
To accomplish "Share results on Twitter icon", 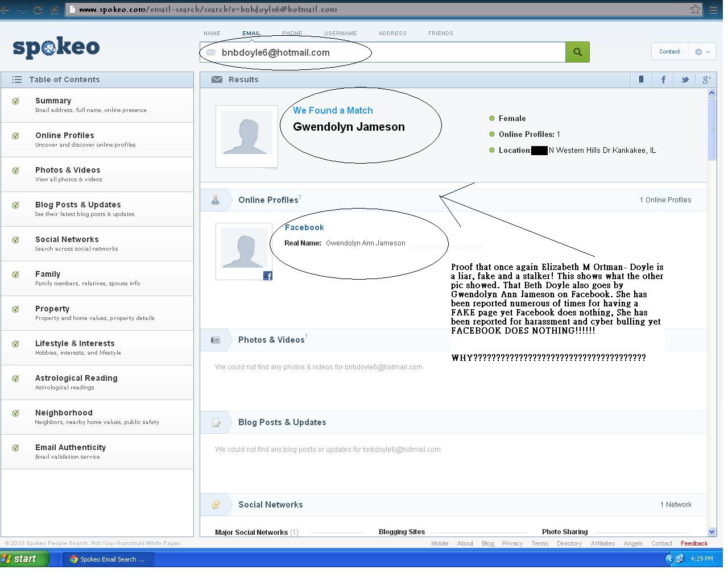I will point(685,80).
